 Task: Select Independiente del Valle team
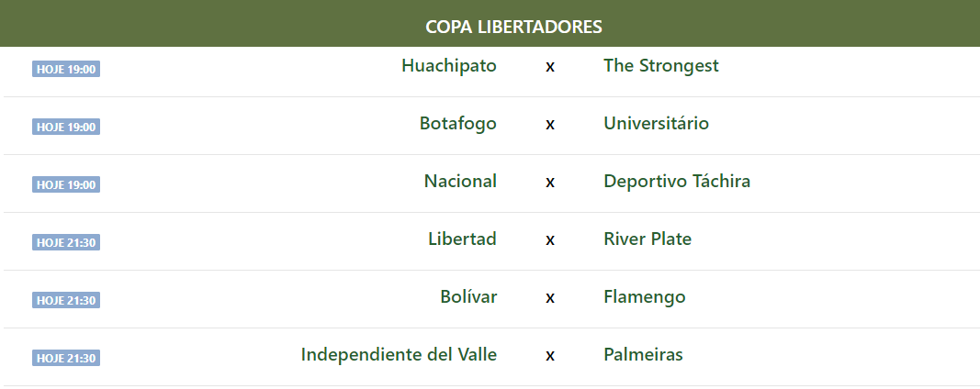coord(399,355)
